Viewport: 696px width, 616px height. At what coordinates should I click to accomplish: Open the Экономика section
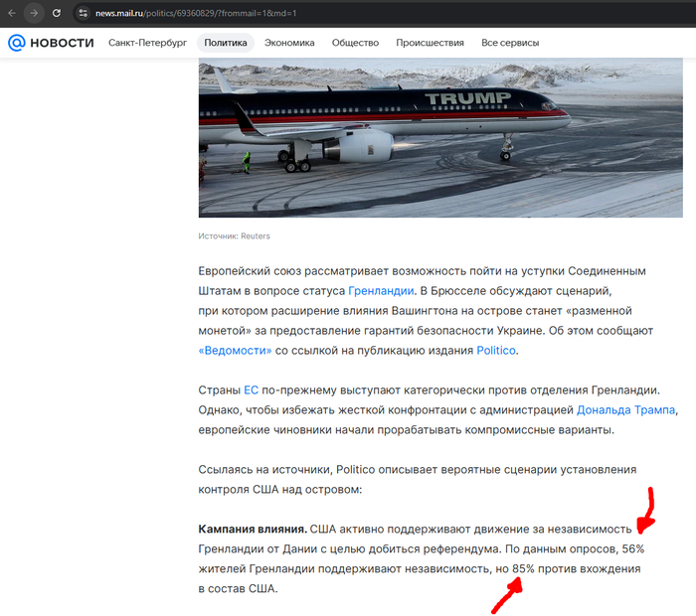289,43
